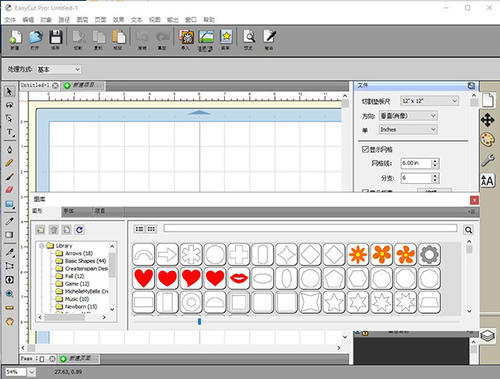
Task: Click the library refresh arrow icon
Action: click(x=79, y=230)
